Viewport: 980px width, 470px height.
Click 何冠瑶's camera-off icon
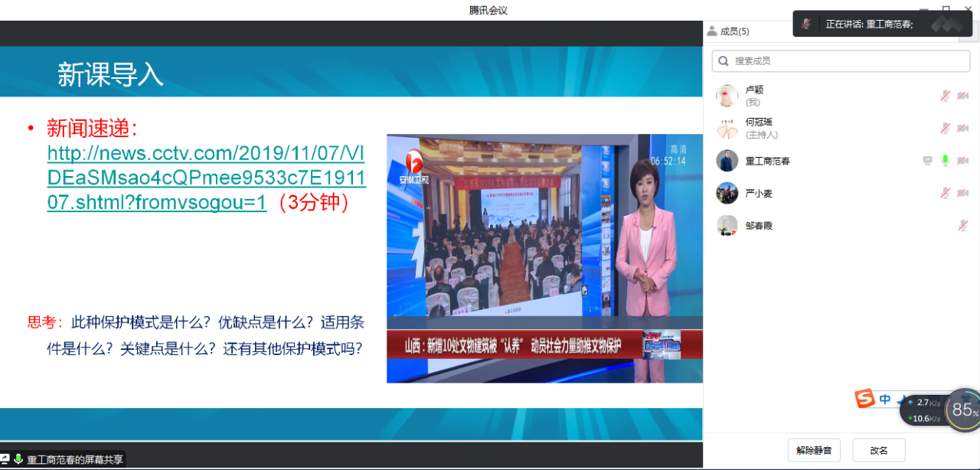click(x=962, y=128)
